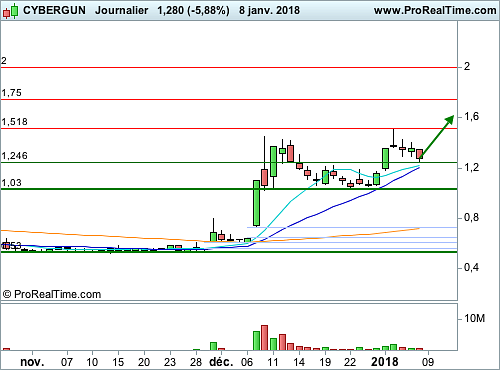Click the tall green candle at 06 déc.

[256, 203]
